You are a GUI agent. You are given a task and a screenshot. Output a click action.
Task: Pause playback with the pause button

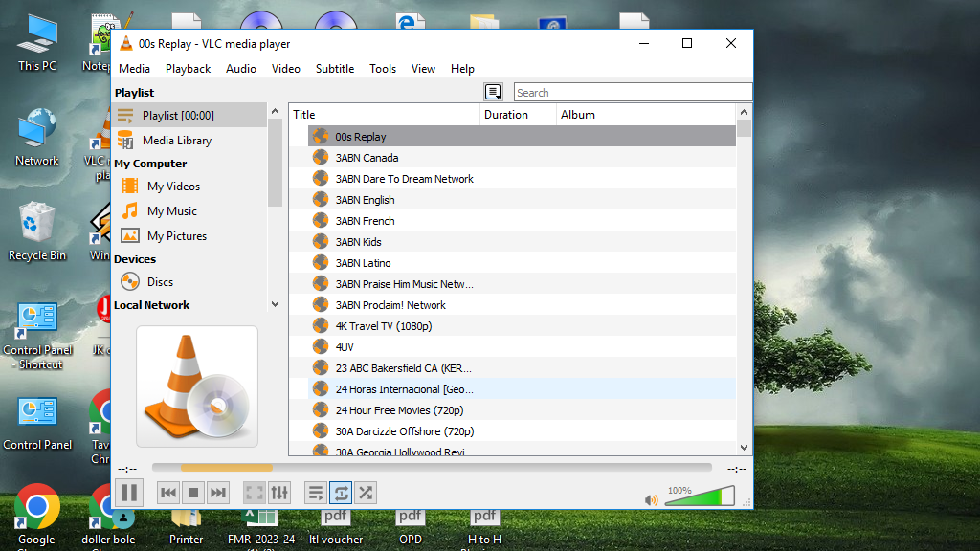pos(129,493)
